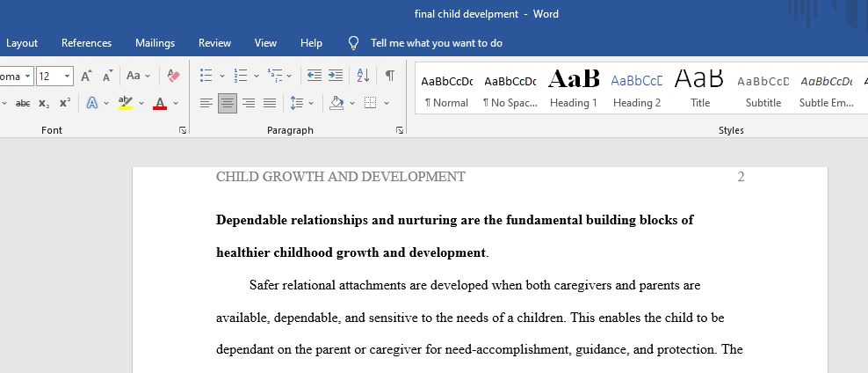This screenshot has width=868, height=373.
Task: Click the Line and Paragraph Spacing icon
Action: (x=297, y=103)
